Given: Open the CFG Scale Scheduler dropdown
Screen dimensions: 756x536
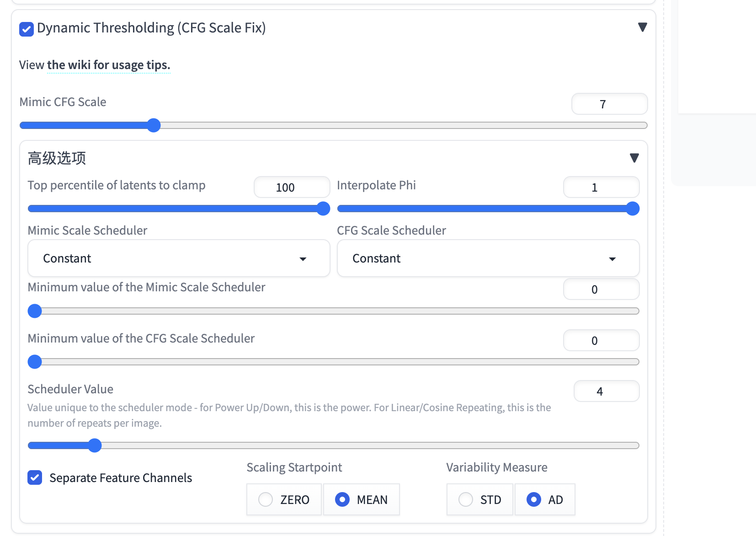Looking at the screenshot, I should [x=488, y=258].
